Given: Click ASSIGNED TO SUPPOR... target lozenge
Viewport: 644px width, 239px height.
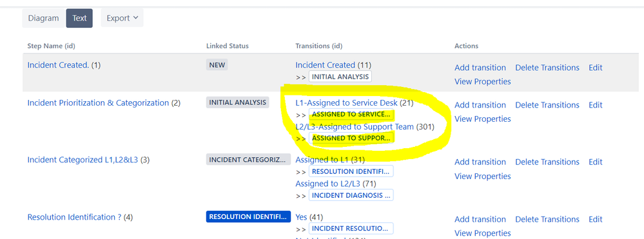Looking at the screenshot, I should point(351,138).
